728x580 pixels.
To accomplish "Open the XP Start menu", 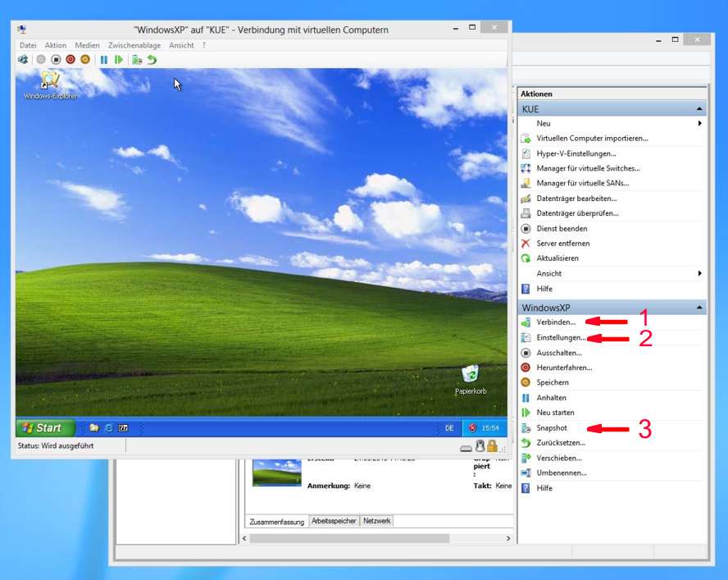I will click(45, 427).
